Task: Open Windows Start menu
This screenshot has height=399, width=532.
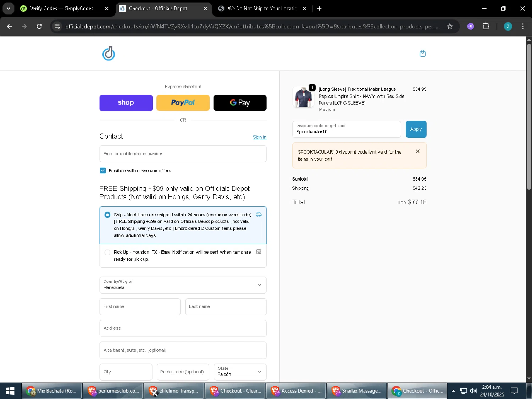Action: 10,391
